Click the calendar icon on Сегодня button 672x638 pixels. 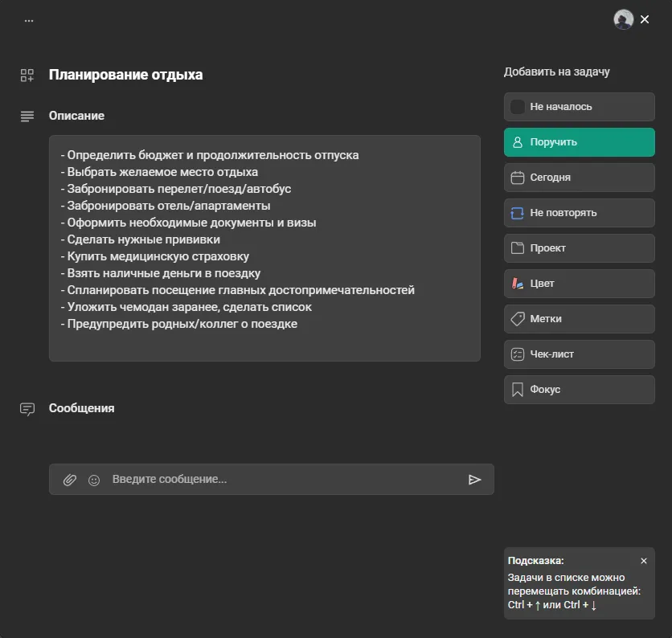tap(519, 178)
